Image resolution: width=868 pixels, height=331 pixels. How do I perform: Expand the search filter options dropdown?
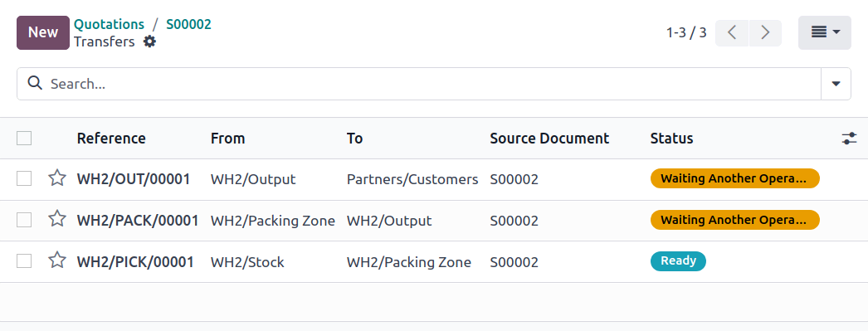836,84
